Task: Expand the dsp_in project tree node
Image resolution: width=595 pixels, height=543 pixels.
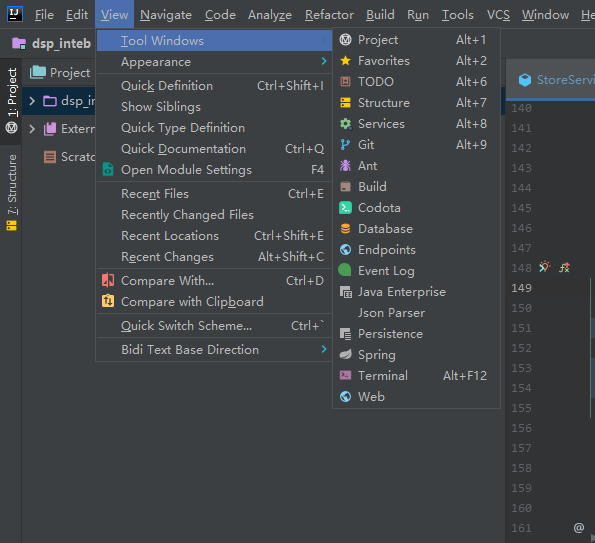Action: [32, 101]
